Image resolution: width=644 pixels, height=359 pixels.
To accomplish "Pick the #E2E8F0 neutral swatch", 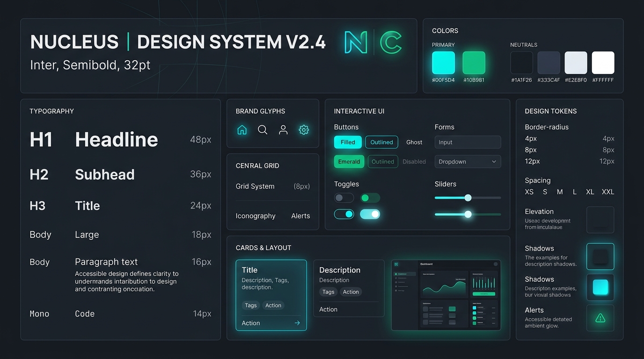I will pos(576,63).
